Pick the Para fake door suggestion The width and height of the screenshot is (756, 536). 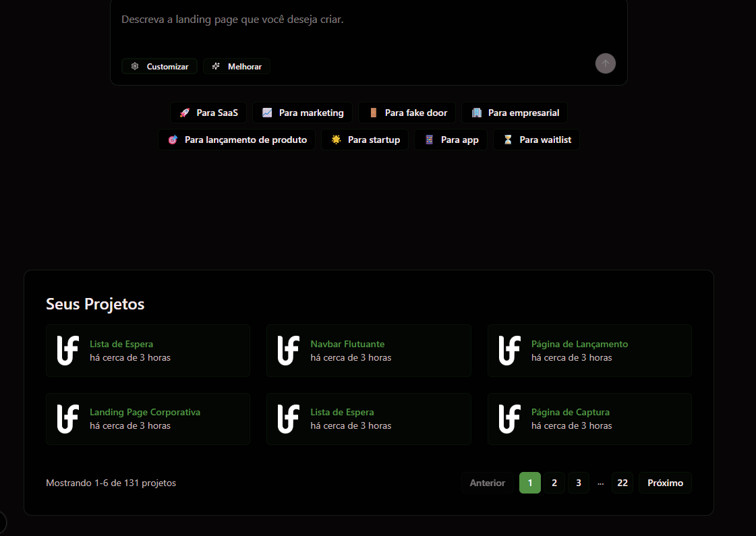(x=407, y=113)
